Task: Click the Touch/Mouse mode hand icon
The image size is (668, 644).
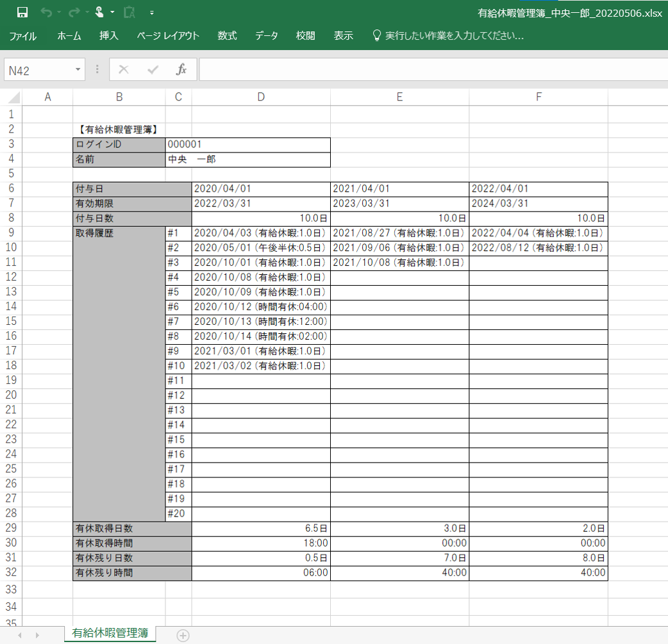Action: (99, 12)
